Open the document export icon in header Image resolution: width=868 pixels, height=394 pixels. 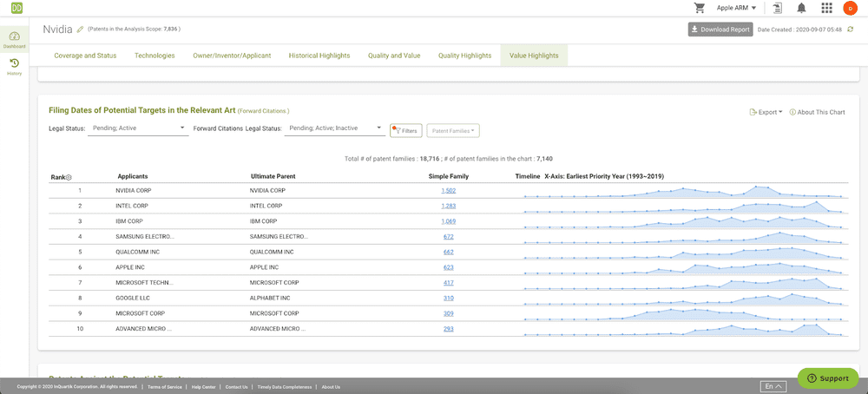[779, 8]
